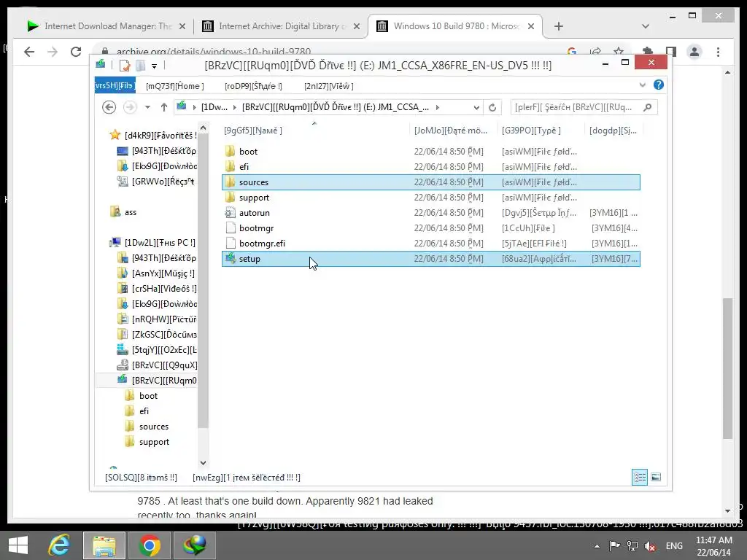Select the bootmgr file
The width and height of the screenshot is (747, 560).
(x=430, y=228)
